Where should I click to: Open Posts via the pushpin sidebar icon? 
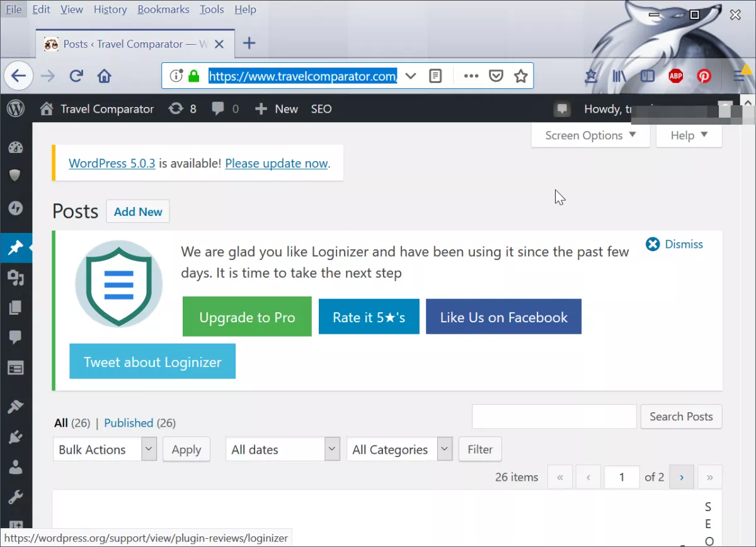coord(16,248)
